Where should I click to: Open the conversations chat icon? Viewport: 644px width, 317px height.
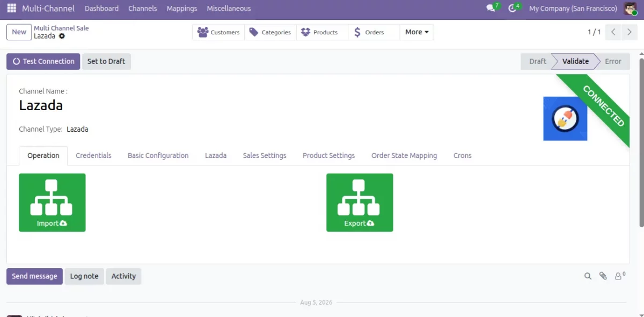[490, 8]
